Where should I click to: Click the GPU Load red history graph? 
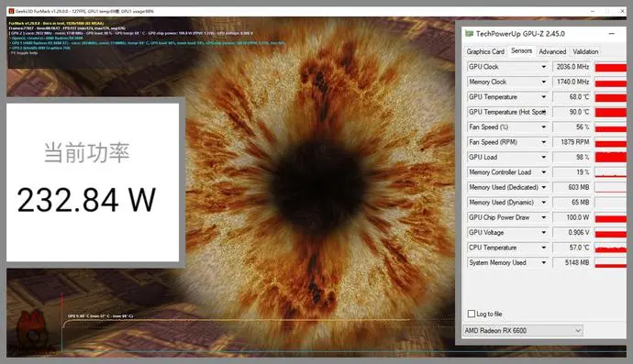tap(610, 157)
